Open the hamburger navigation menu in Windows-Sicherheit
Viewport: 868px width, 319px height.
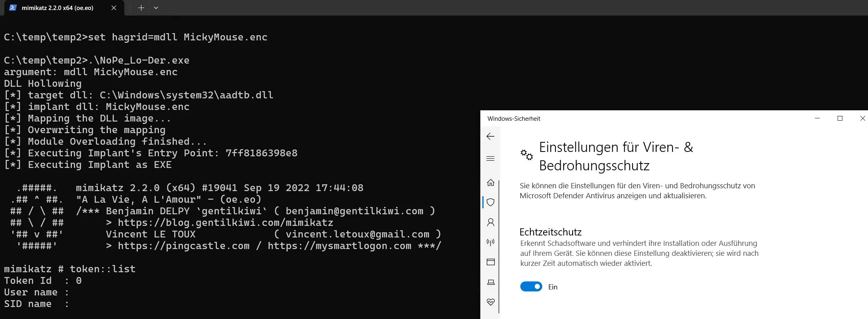(x=490, y=159)
